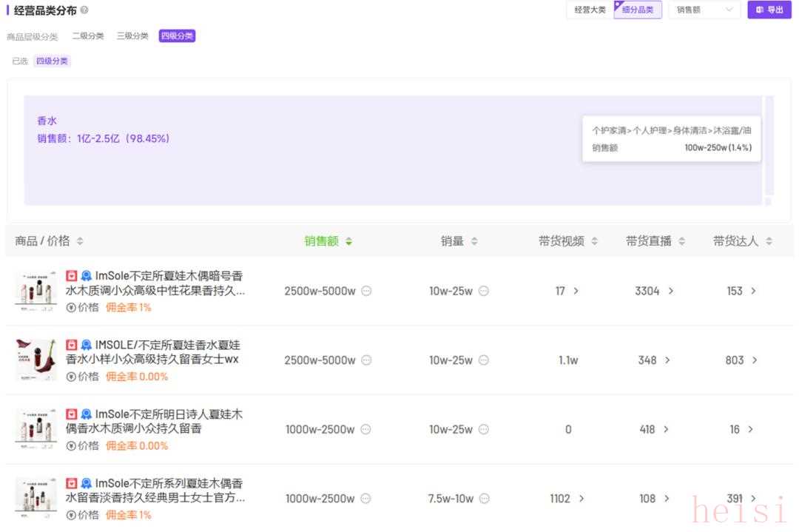This screenshot has width=799, height=532.
Task: Click the 导出 export button
Action: pos(769,10)
